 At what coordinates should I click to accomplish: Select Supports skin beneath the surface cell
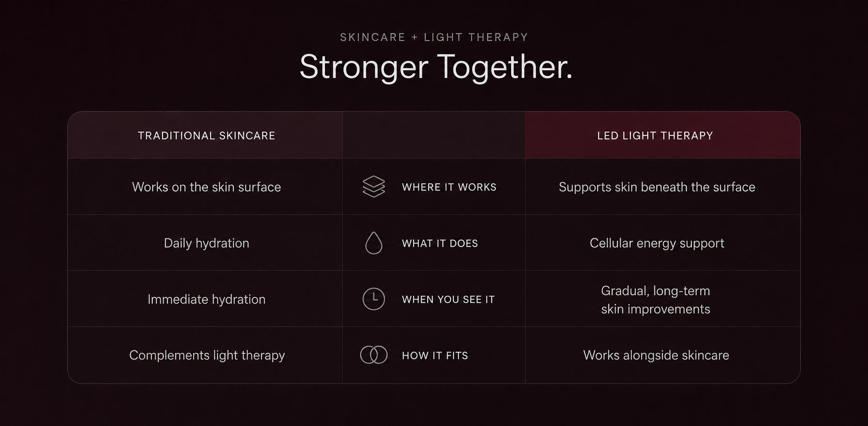pyautogui.click(x=657, y=187)
